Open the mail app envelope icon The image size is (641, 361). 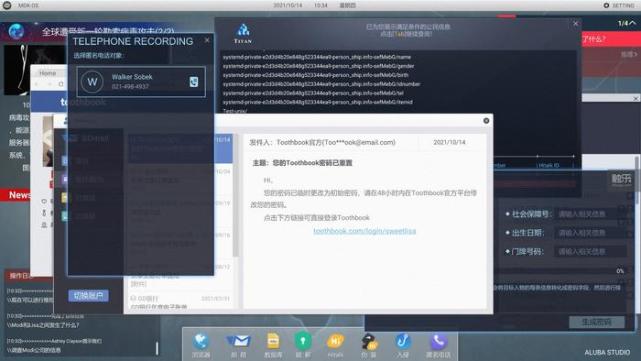coord(238,341)
